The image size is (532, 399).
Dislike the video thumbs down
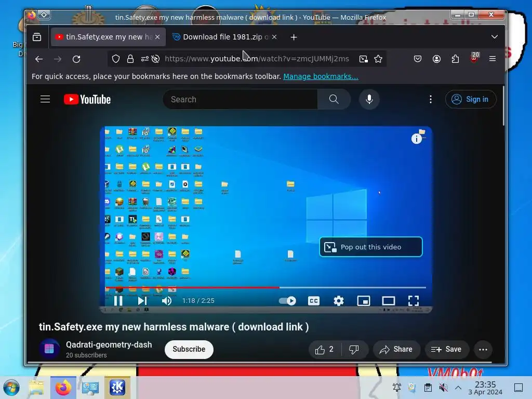(354, 350)
